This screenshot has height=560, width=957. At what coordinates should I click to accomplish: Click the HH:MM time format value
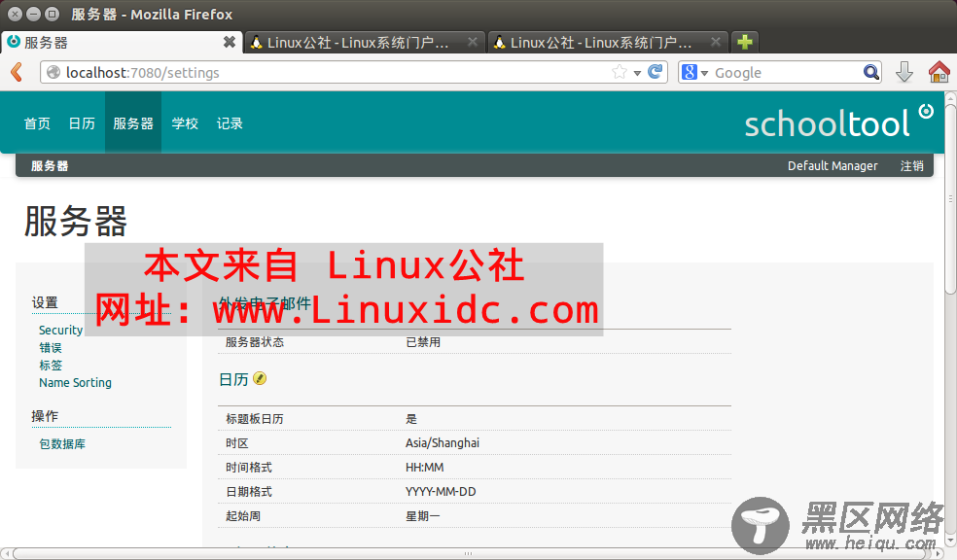[425, 468]
